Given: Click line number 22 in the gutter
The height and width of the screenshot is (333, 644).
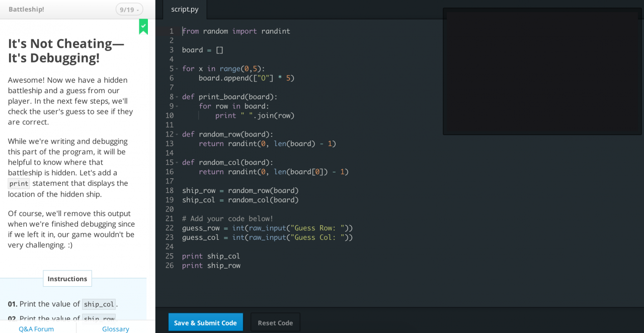Looking at the screenshot, I should pos(169,228).
